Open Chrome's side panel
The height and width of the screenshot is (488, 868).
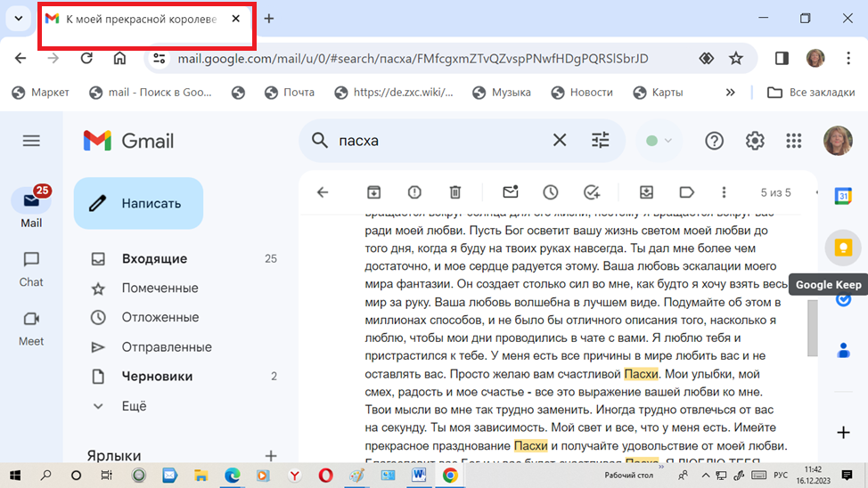tap(782, 58)
